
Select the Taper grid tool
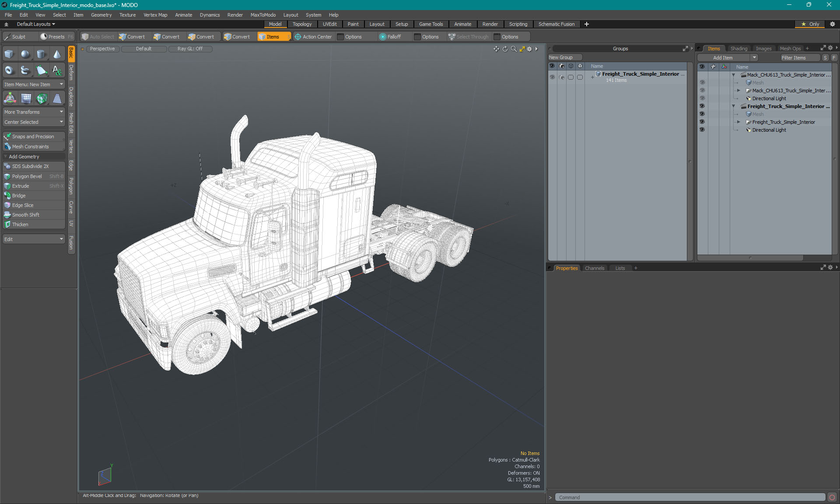tap(57, 98)
